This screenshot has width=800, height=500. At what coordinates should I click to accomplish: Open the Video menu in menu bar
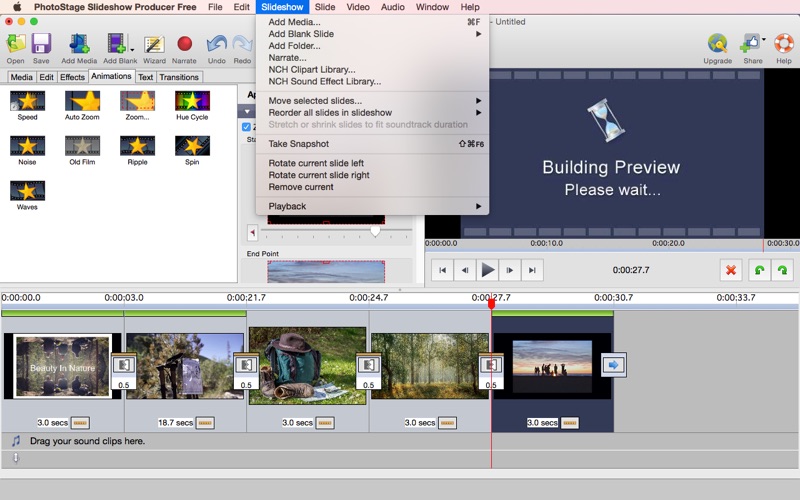tap(357, 7)
